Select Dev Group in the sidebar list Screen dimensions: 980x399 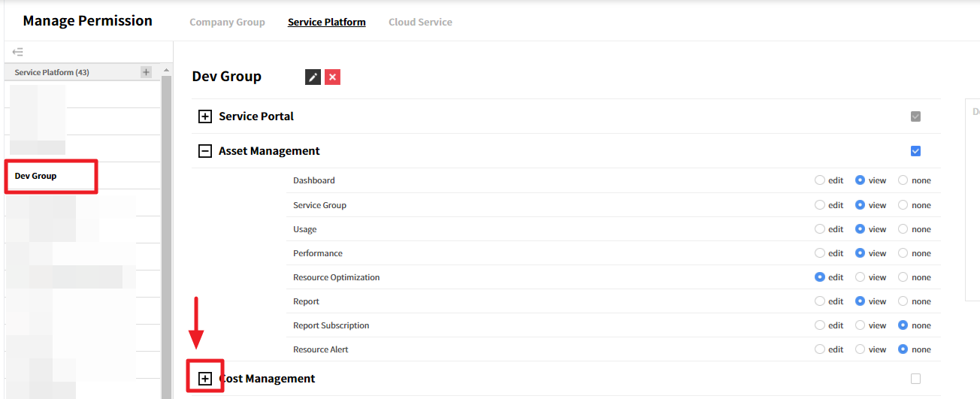pos(36,176)
